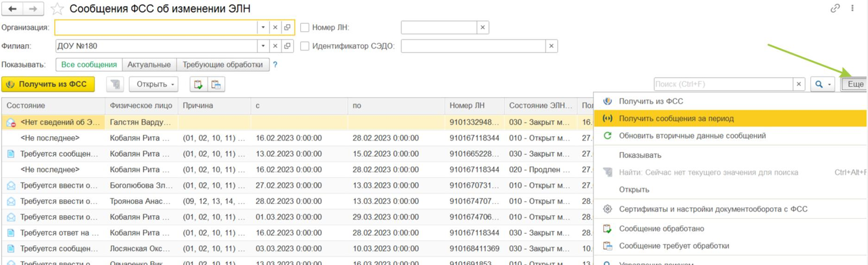Open the help question mark near filters
This screenshot has width=868, height=265.
click(x=275, y=65)
